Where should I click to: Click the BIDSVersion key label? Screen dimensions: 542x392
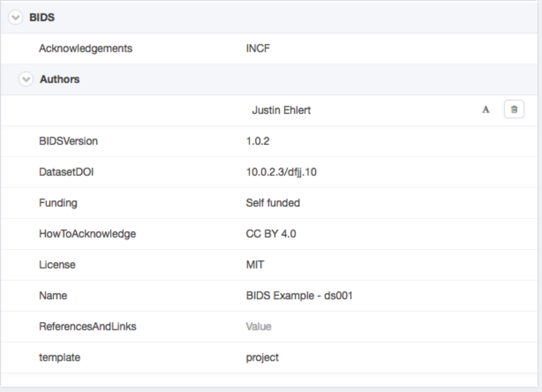pyautogui.click(x=68, y=141)
